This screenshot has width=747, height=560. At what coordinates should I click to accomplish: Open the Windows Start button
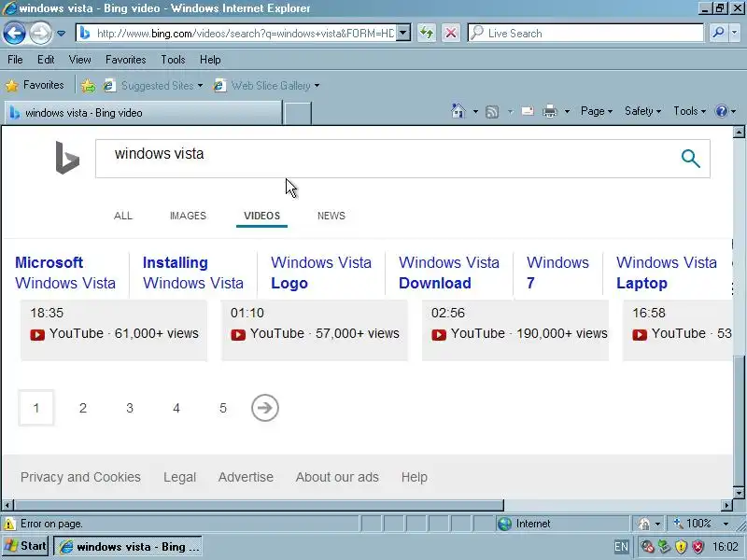25,546
